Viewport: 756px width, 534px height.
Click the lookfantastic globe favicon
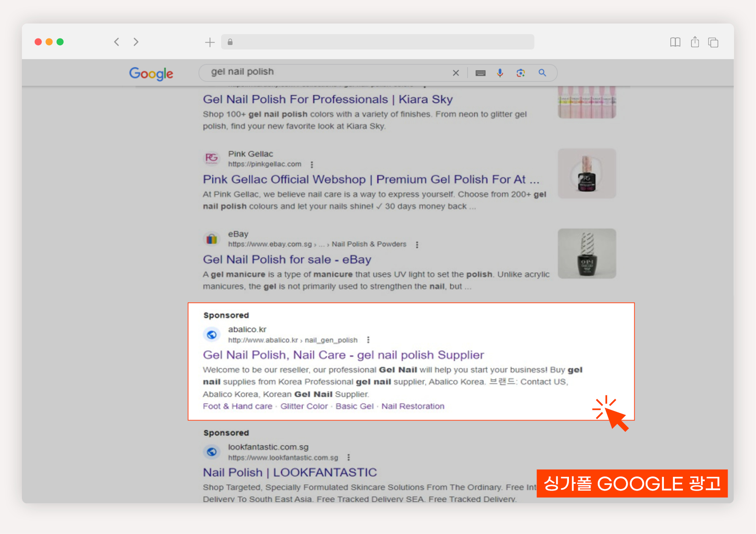coord(211,452)
